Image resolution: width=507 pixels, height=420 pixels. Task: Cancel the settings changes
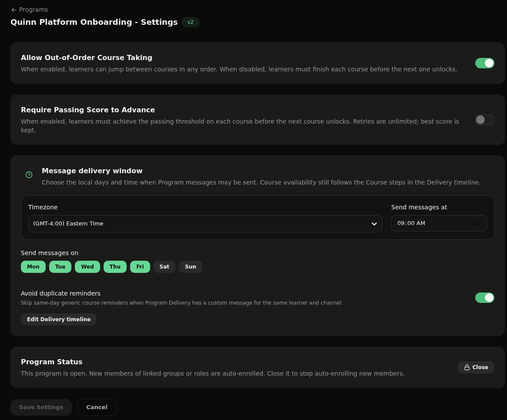[97, 407]
